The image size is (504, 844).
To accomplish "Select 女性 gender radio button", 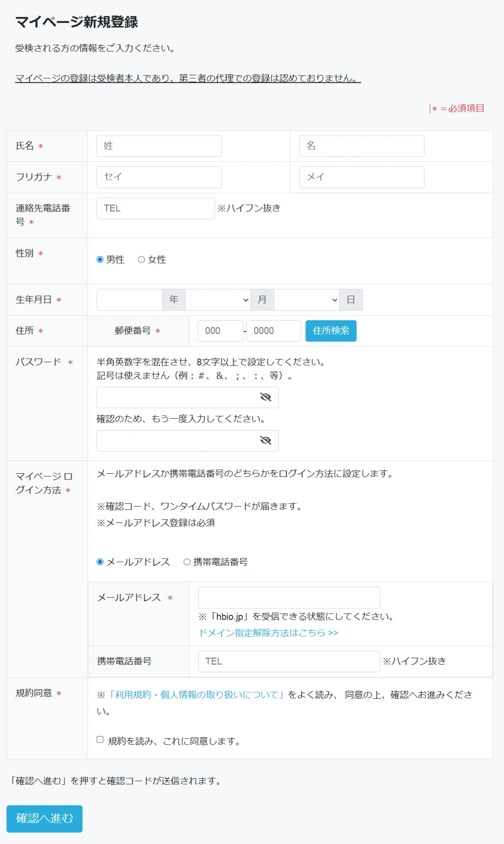I will coord(141,260).
